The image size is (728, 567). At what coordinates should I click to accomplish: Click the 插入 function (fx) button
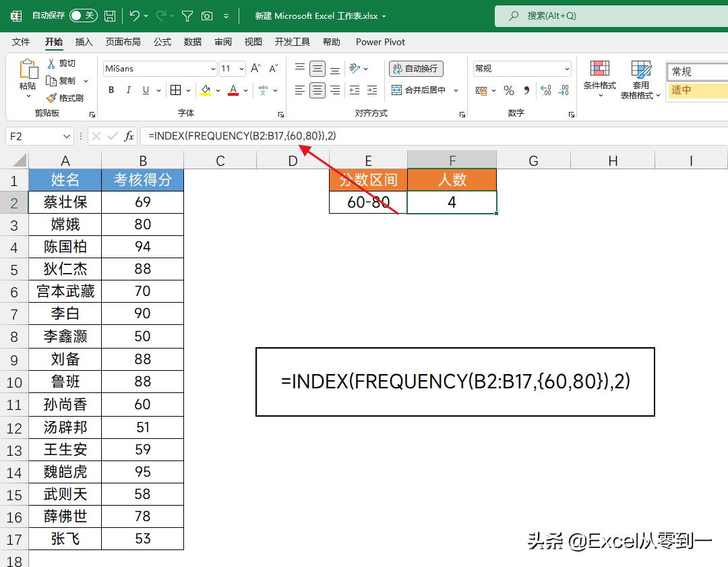click(x=128, y=136)
